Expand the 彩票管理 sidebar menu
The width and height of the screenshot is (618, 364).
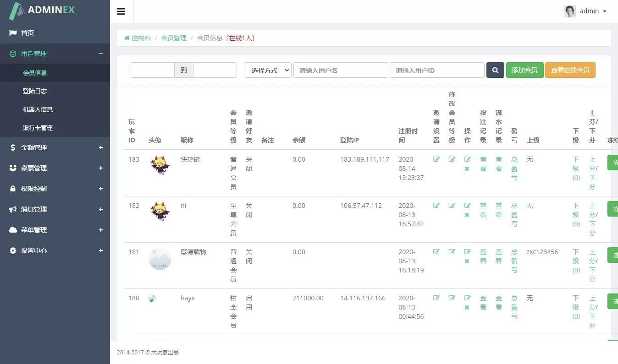55,168
